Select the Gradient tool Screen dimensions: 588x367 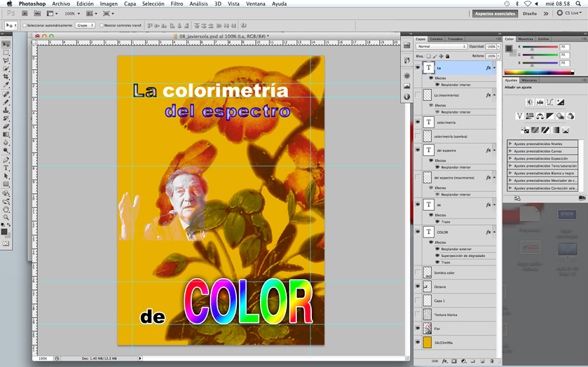pos(6,134)
